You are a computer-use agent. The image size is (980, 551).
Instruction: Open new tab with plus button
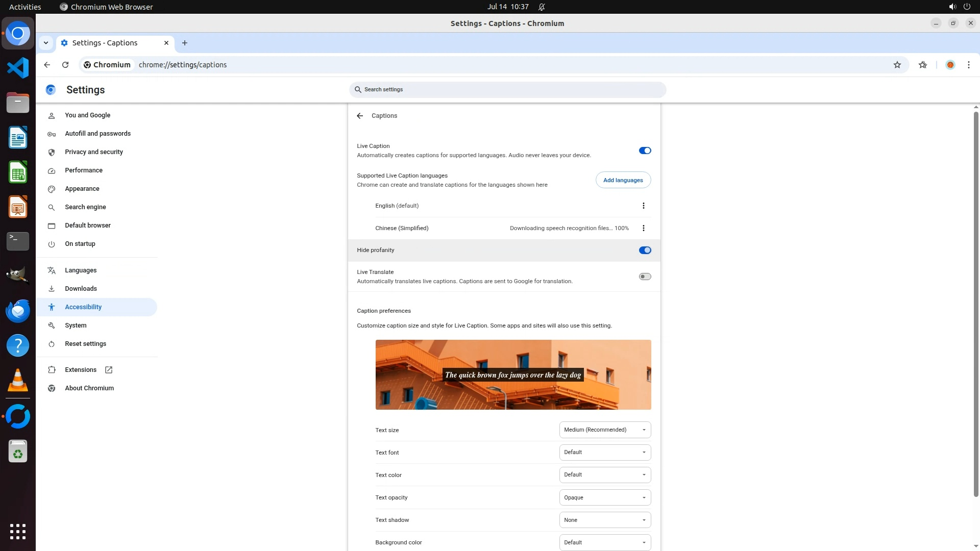185,43
